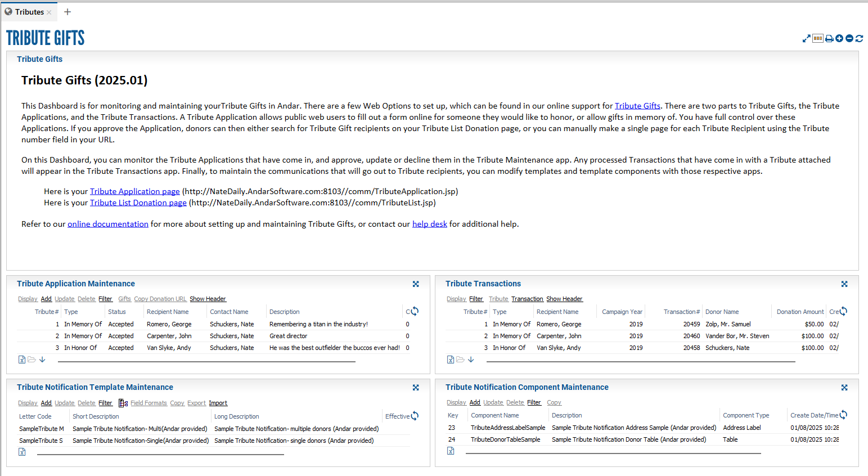Filter the Tribute Application Maintenance list
Viewport: 868px width, 476px height.
coord(105,299)
